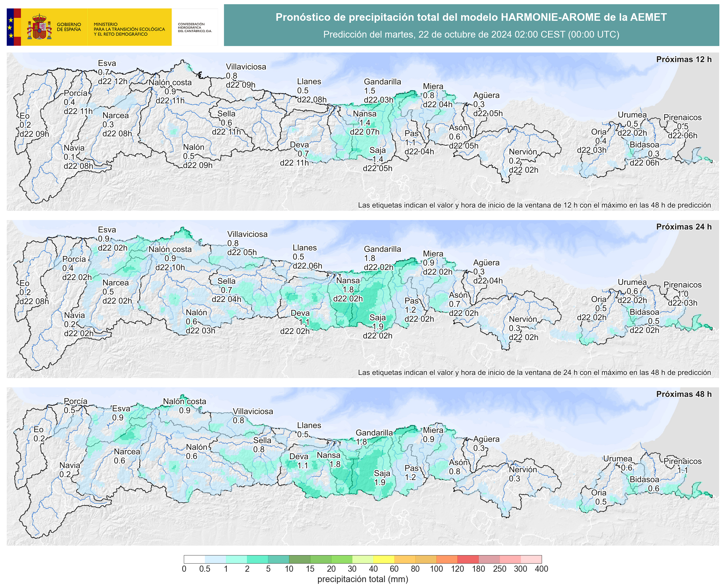Select the yellow 40–60 mm legend swatch
Viewport: 723px width, 588px height.
384,559
